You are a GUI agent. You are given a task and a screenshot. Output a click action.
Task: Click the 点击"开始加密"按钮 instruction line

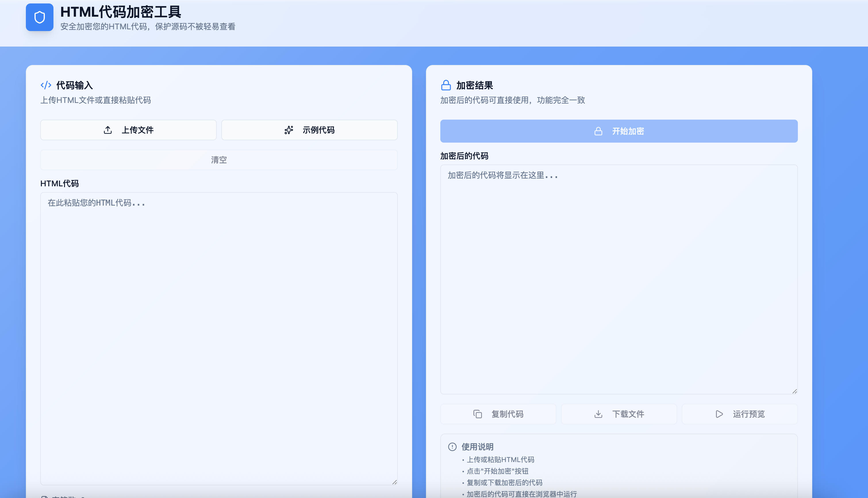tap(498, 471)
